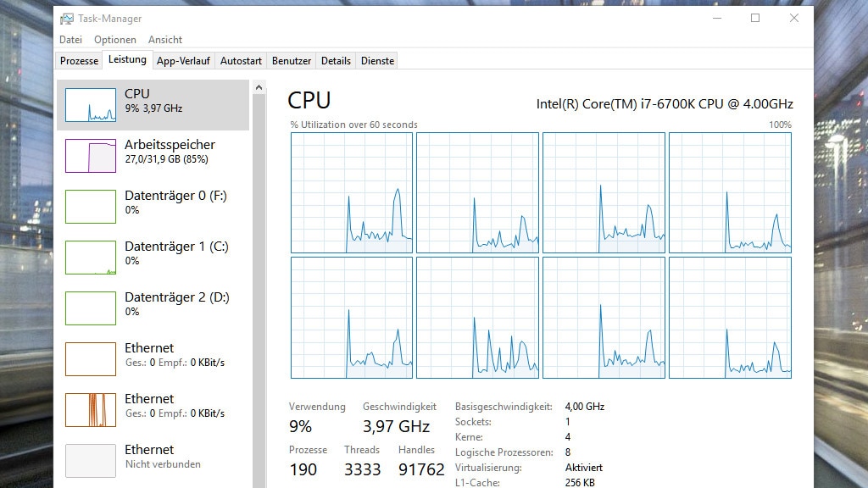The image size is (868, 488).
Task: Click the Verwendung value '9%'
Action: point(301,427)
